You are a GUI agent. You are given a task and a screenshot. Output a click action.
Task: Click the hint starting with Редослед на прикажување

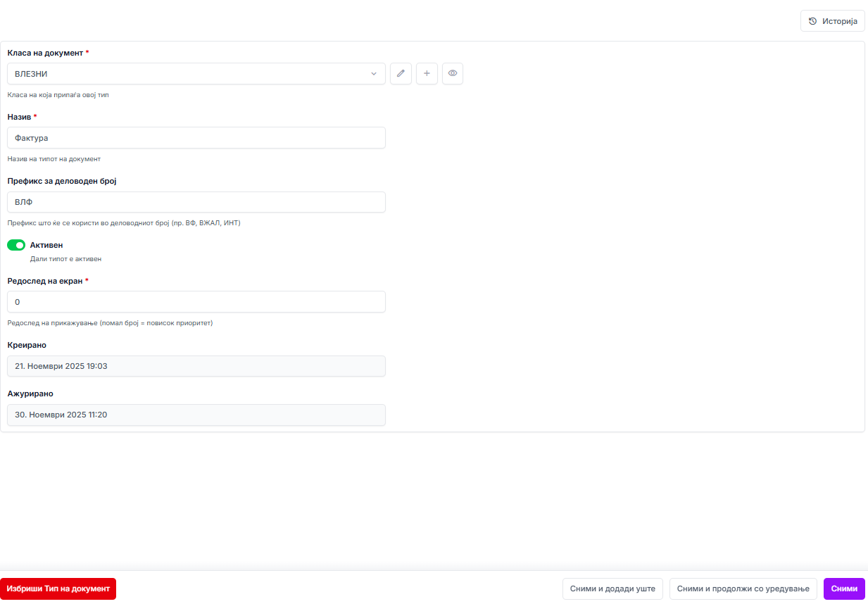coord(110,323)
